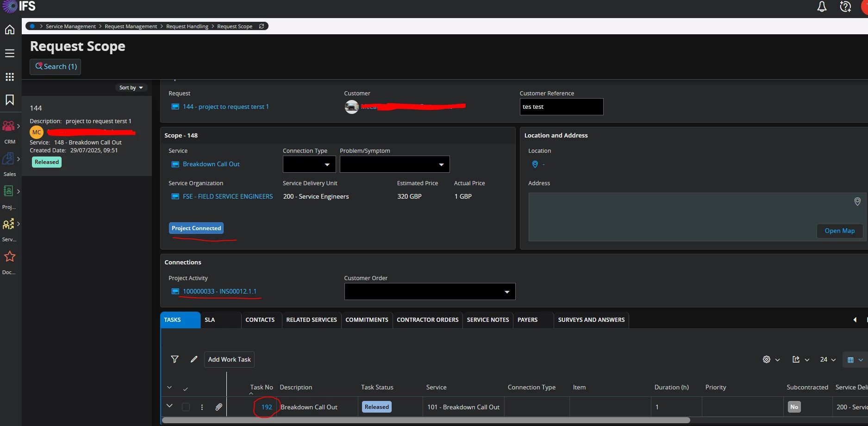Click the Location pin icon
The height and width of the screenshot is (426, 868).
[x=535, y=164]
